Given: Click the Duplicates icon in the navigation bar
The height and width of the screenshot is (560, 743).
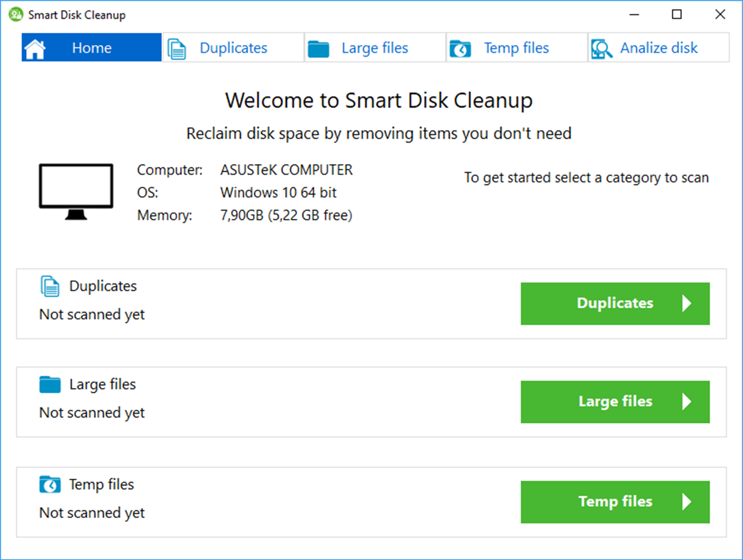Looking at the screenshot, I should pyautogui.click(x=176, y=47).
